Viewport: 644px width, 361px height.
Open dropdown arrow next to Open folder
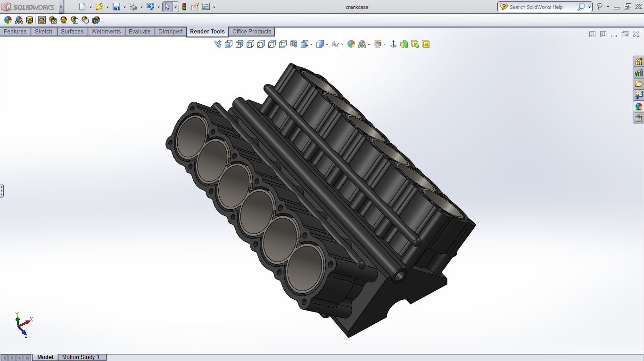107,7
